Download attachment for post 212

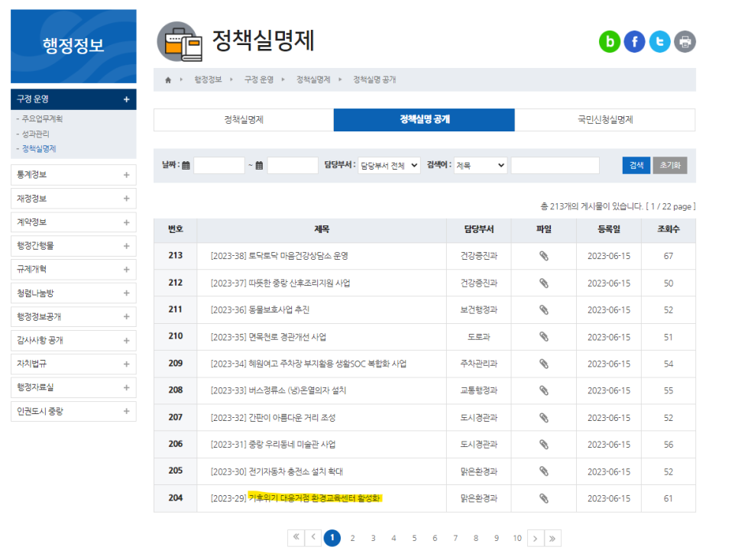pyautogui.click(x=544, y=283)
